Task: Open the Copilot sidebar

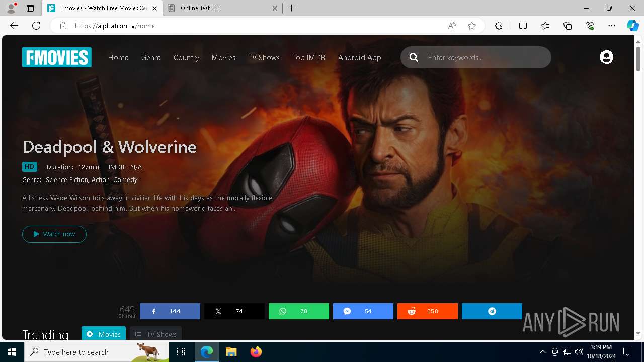Action: (632, 26)
